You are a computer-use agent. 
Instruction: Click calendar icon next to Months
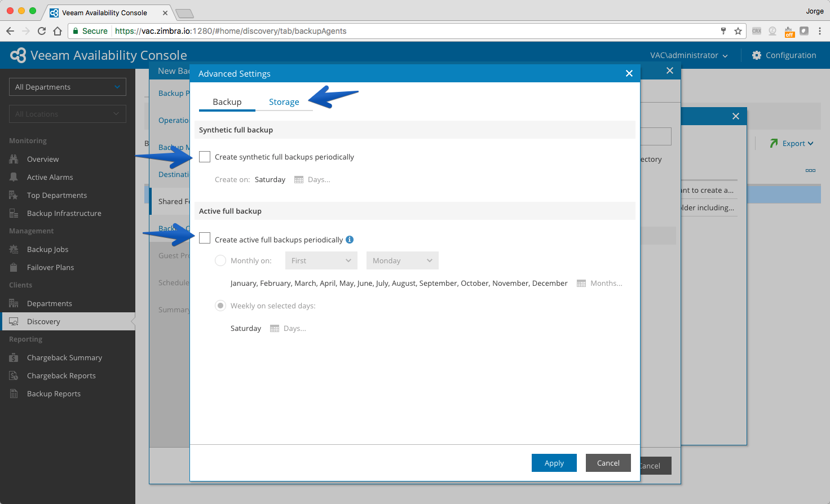click(581, 284)
